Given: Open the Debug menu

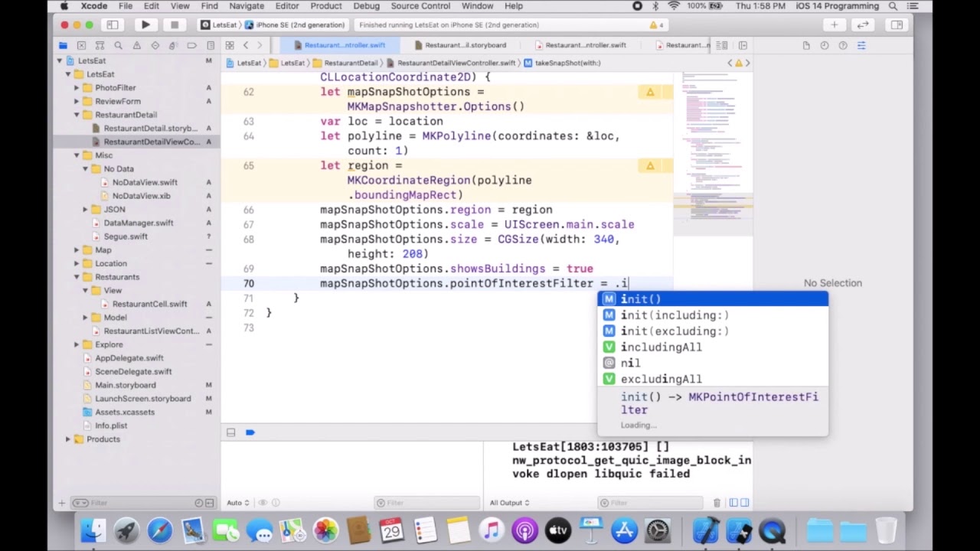Looking at the screenshot, I should (366, 6).
